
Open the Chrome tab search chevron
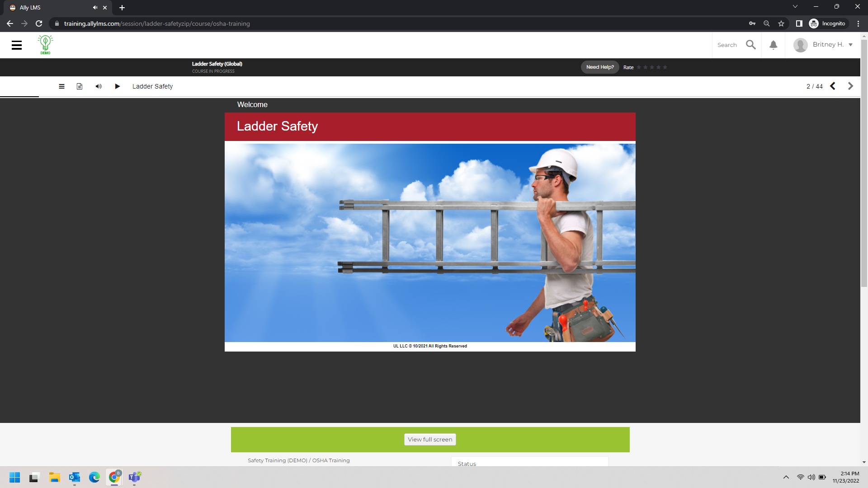pos(795,7)
